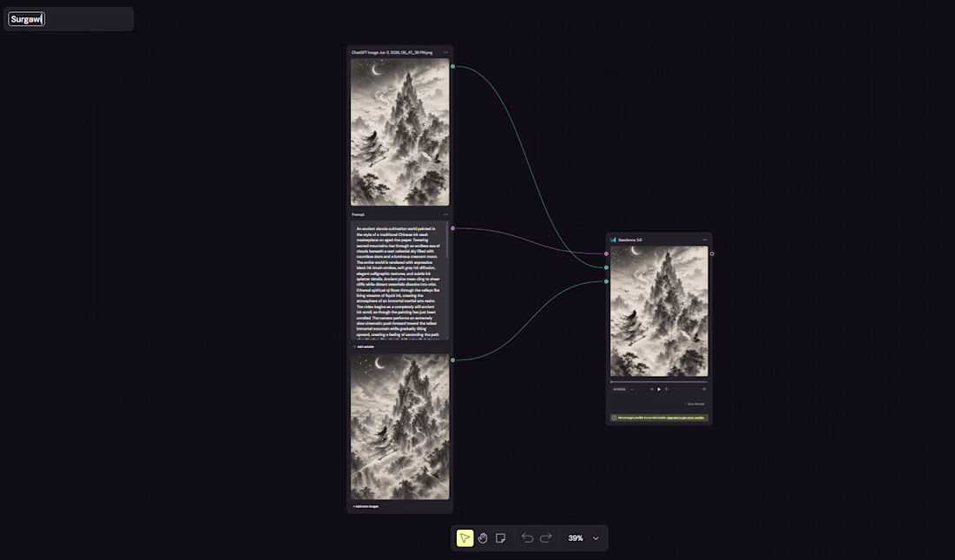The height and width of the screenshot is (560, 955).
Task: Step back one frame in video player
Action: click(652, 389)
